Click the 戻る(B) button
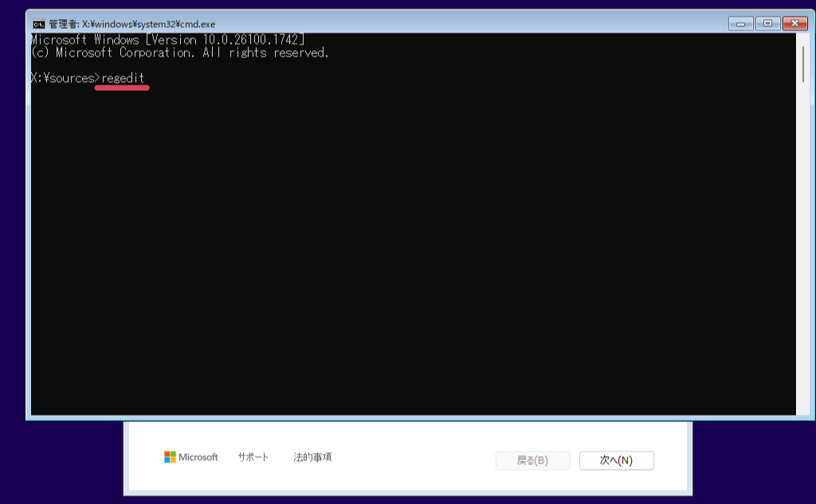816x504 pixels. coord(532,460)
